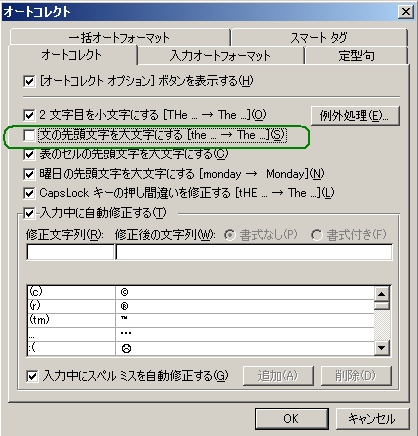Uncheck オートコレクト オプション ボタンを表示する checkbox
418x436 pixels.
point(29,81)
